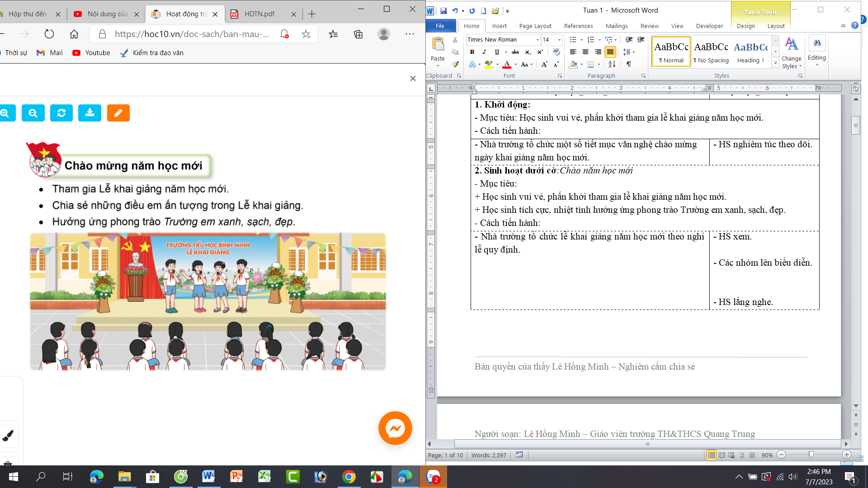Click the browser address bar URL
Image resolution: width=868 pixels, height=488 pixels.
[x=192, y=34]
